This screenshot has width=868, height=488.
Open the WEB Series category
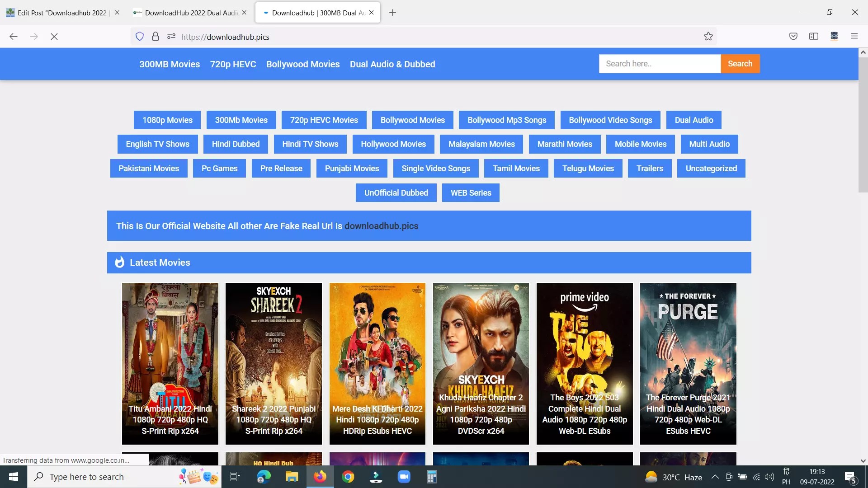pyautogui.click(x=471, y=193)
